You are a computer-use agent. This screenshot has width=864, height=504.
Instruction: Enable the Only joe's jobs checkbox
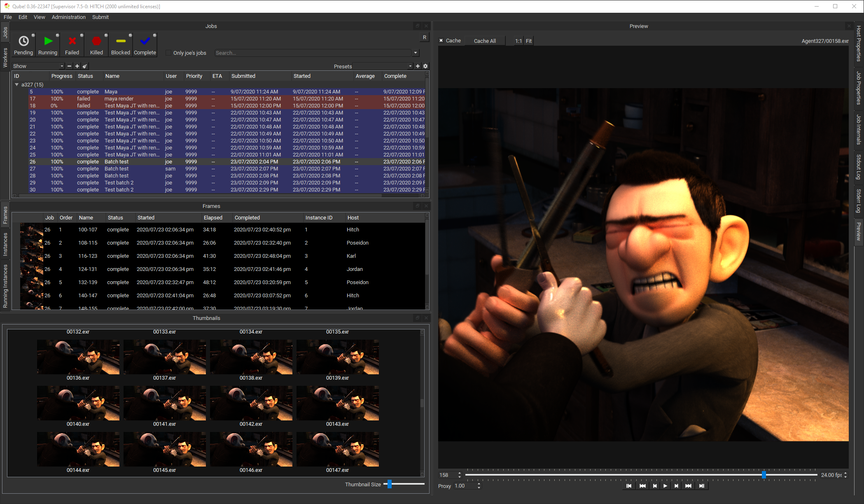(168, 53)
